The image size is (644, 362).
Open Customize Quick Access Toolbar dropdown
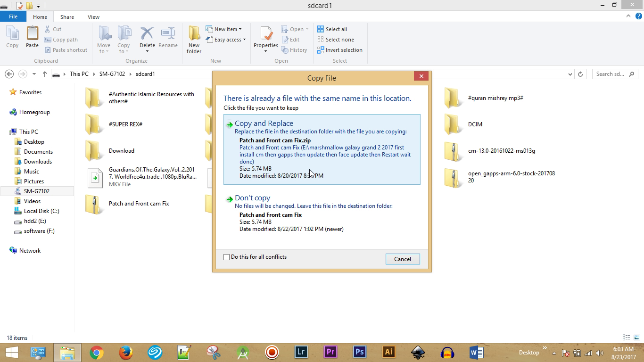click(x=38, y=6)
